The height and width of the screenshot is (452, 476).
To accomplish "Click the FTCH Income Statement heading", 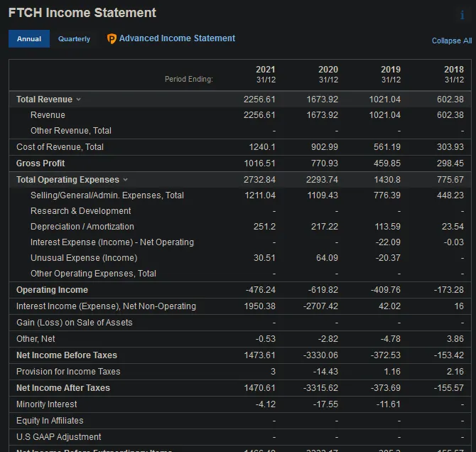I will (82, 13).
